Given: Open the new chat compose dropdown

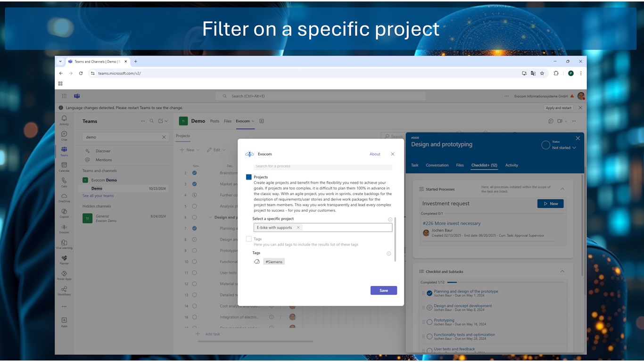Looking at the screenshot, I should point(166,121).
